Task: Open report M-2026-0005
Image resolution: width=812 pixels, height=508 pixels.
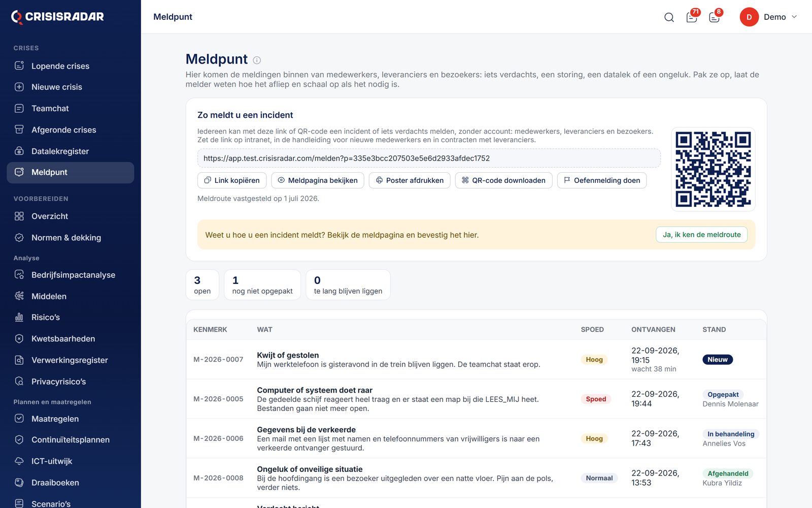Action: coord(476,399)
